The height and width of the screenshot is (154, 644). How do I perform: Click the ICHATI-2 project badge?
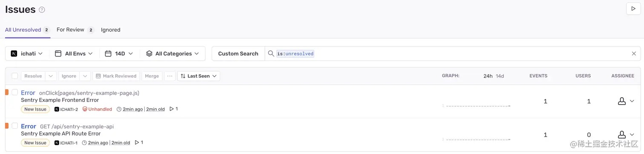pyautogui.click(x=66, y=109)
